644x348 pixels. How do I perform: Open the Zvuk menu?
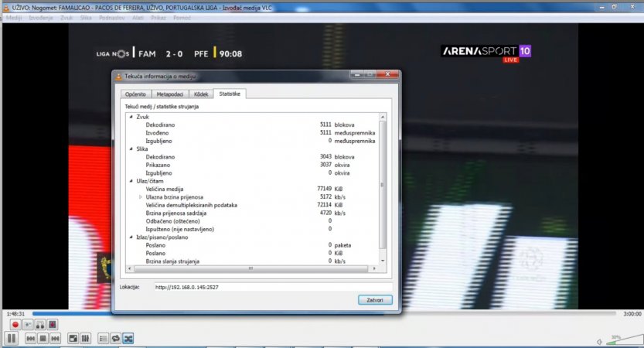coord(66,18)
